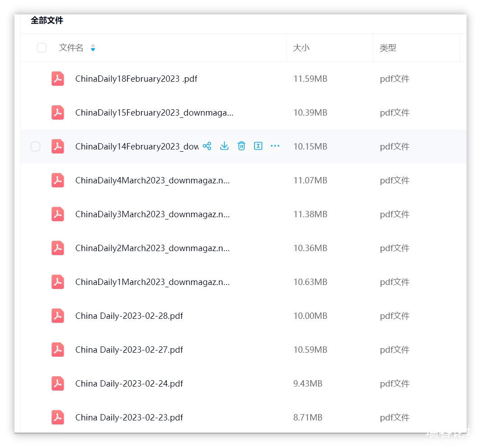Open more options for ChinaDaily14February2023
This screenshot has height=448, width=481.
[275, 146]
